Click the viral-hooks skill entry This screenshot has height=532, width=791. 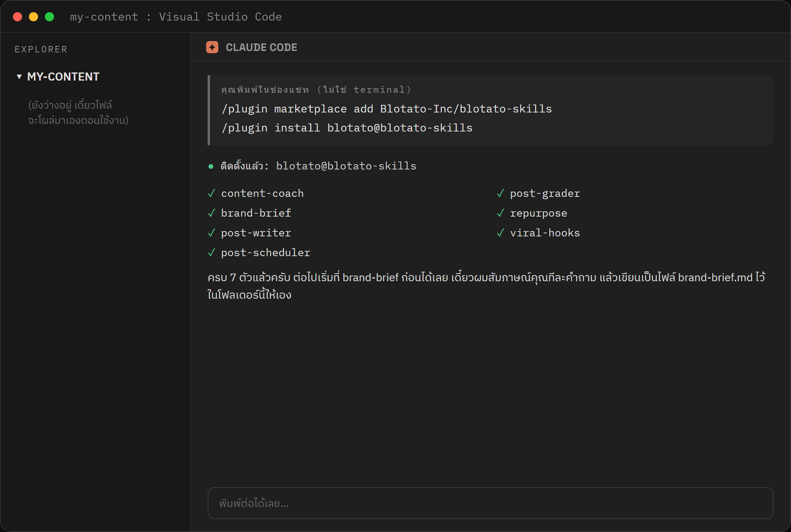[x=545, y=233]
